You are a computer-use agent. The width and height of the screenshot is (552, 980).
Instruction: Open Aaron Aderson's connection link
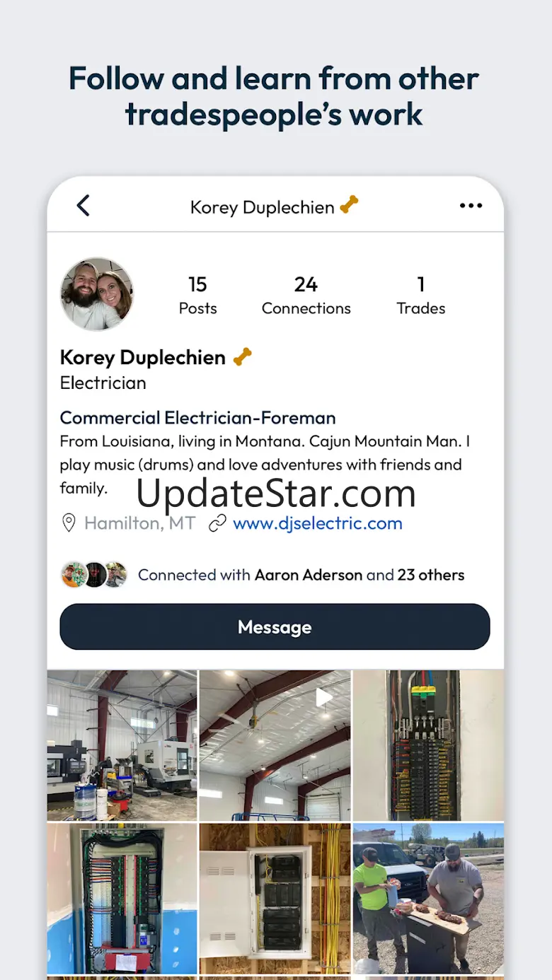click(309, 575)
